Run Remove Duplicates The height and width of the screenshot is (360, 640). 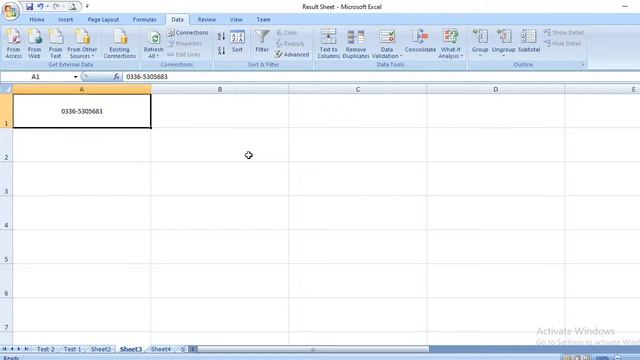356,44
